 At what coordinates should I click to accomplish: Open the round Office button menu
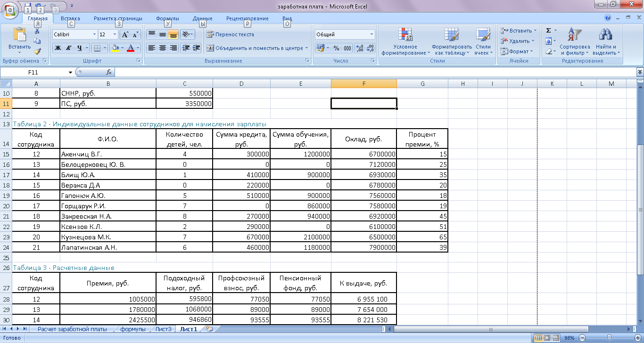pyautogui.click(x=10, y=11)
